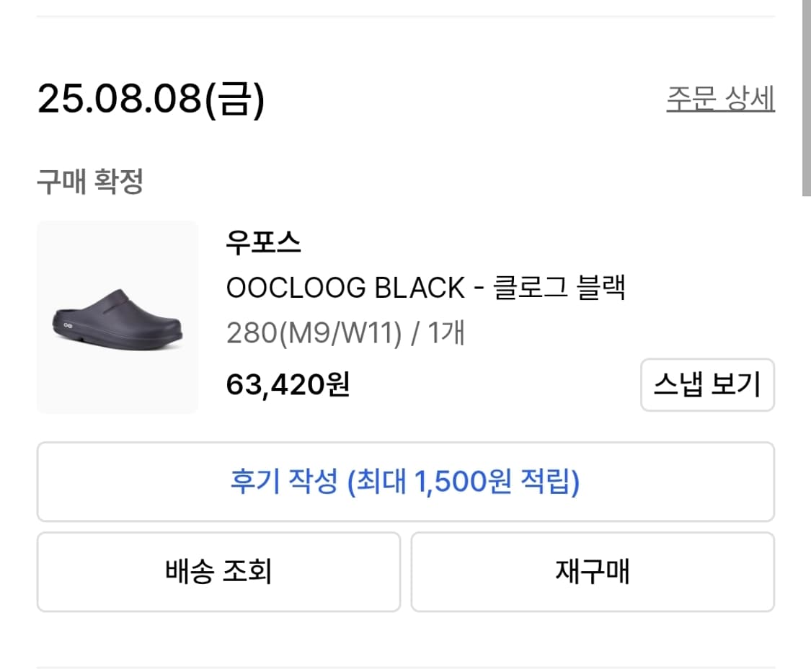Click the (금) weekday in the date

pos(235,99)
